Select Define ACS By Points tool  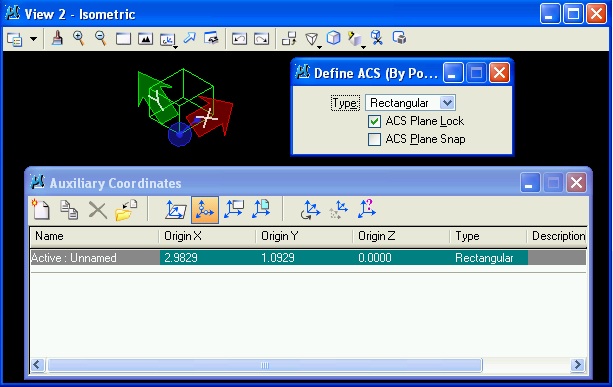click(205, 210)
